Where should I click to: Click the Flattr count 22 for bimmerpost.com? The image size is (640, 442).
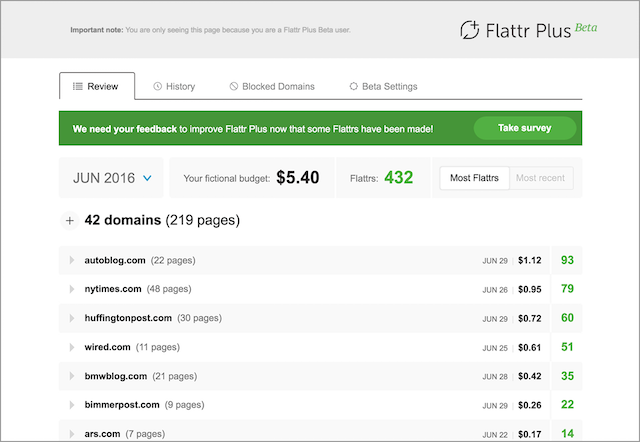(x=567, y=404)
